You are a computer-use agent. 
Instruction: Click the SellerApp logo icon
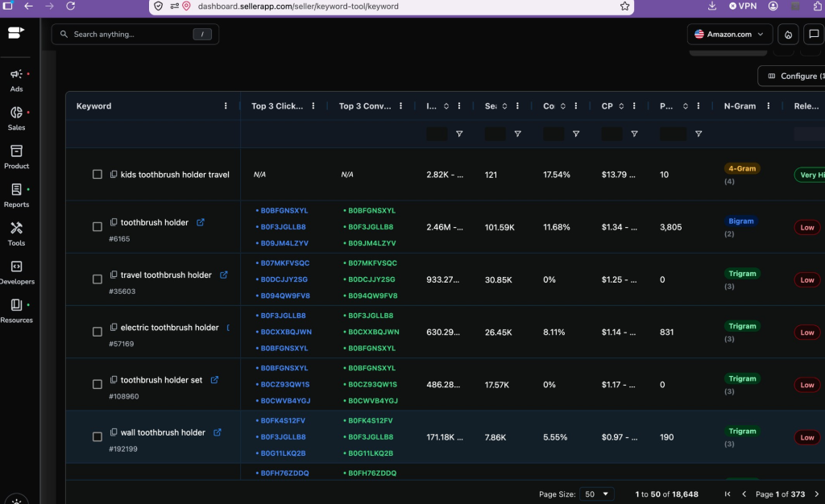(16, 33)
